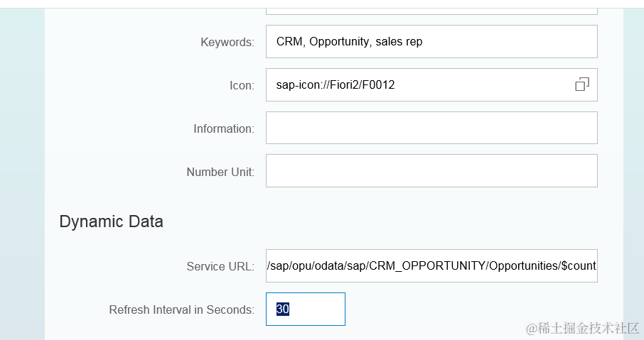Click the "Dynamic Data" section heading
Screen dimensions: 644x340
pyautogui.click(x=111, y=221)
